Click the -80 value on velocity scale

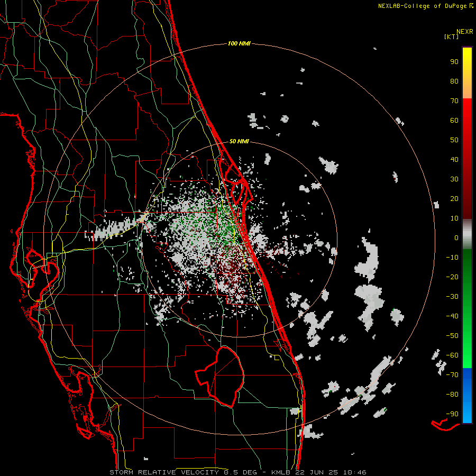452,395
